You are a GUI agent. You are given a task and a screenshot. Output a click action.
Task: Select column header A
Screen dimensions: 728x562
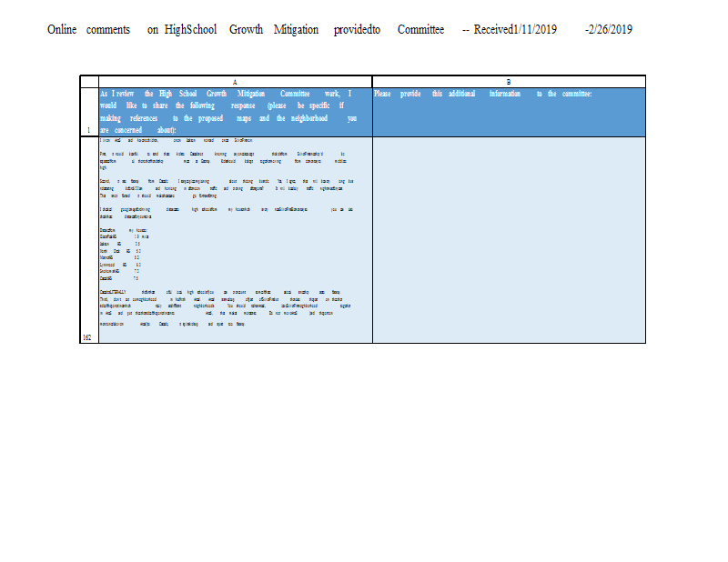pos(236,82)
